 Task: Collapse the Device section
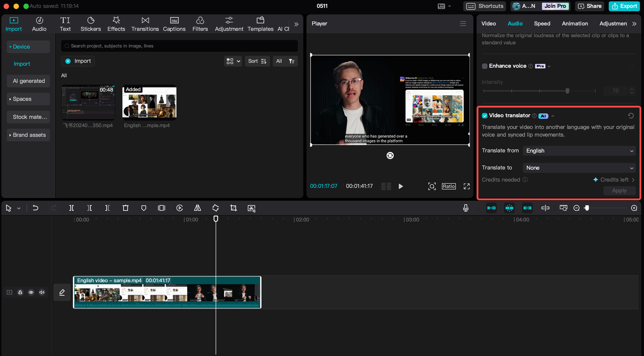pos(28,47)
